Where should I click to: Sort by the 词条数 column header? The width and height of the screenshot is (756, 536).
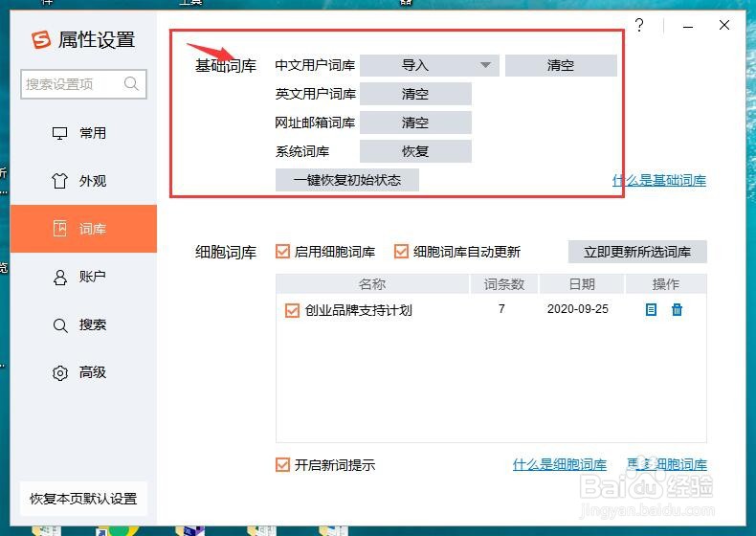pos(503,284)
